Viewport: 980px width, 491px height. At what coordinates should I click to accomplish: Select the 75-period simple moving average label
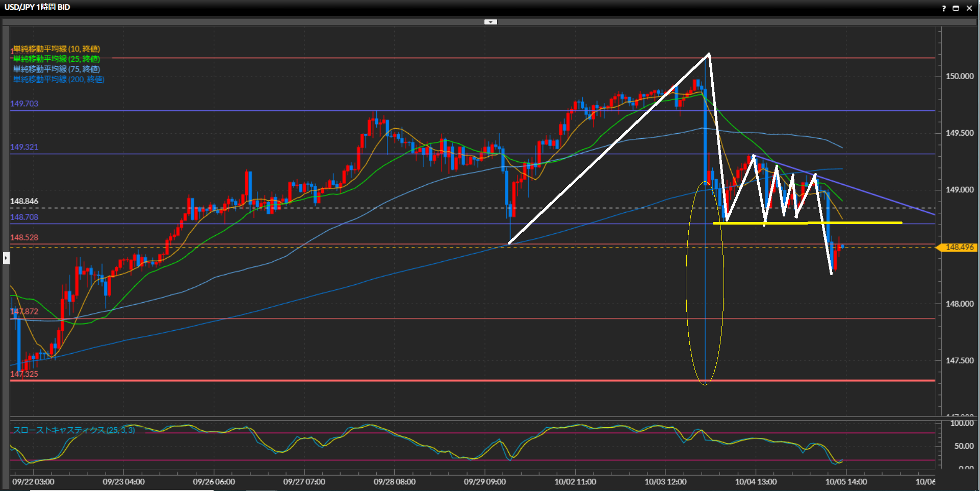point(56,69)
